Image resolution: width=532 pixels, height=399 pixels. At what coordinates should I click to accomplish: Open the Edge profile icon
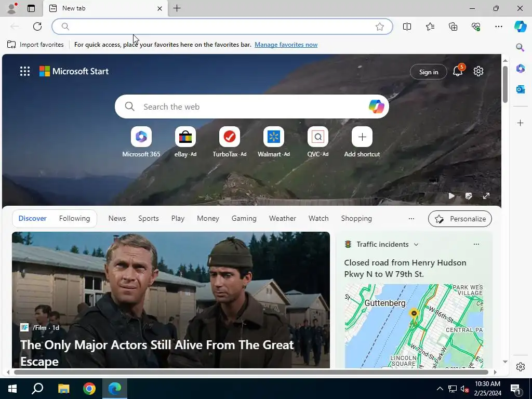point(12,8)
